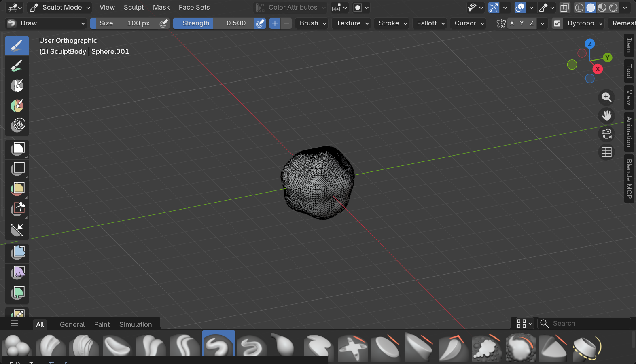636x364 pixels.
Task: Select the Draw Face Sets tool
Action: point(17,106)
